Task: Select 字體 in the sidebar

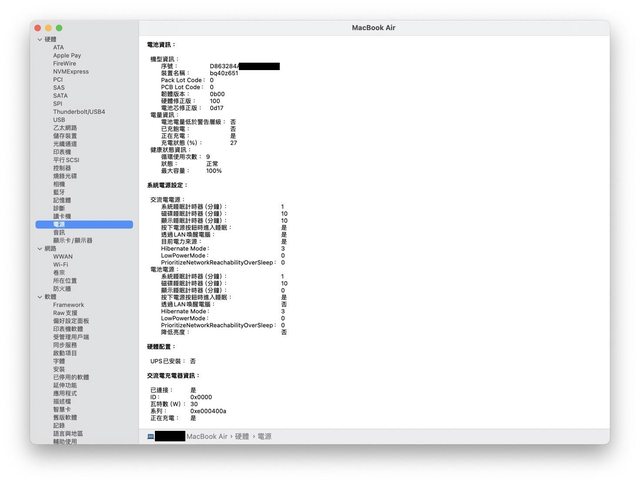Action: (x=59, y=361)
